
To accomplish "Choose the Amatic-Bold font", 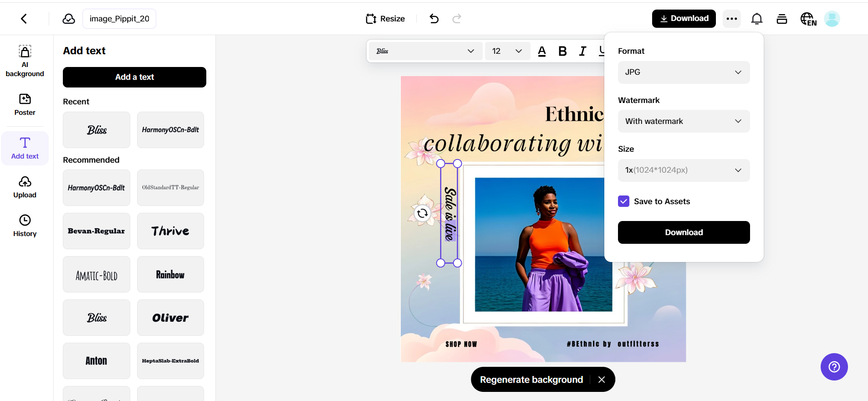I will (97, 274).
